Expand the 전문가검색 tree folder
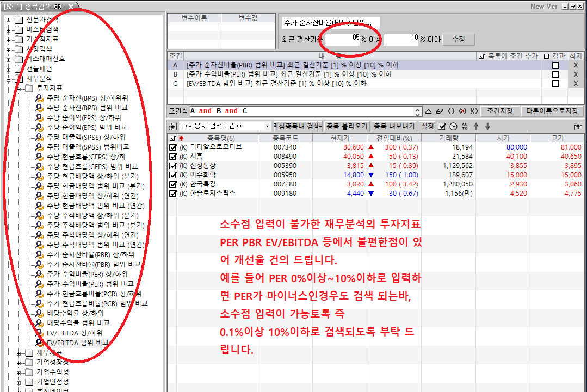This screenshot has height=392, width=587. click(9, 20)
